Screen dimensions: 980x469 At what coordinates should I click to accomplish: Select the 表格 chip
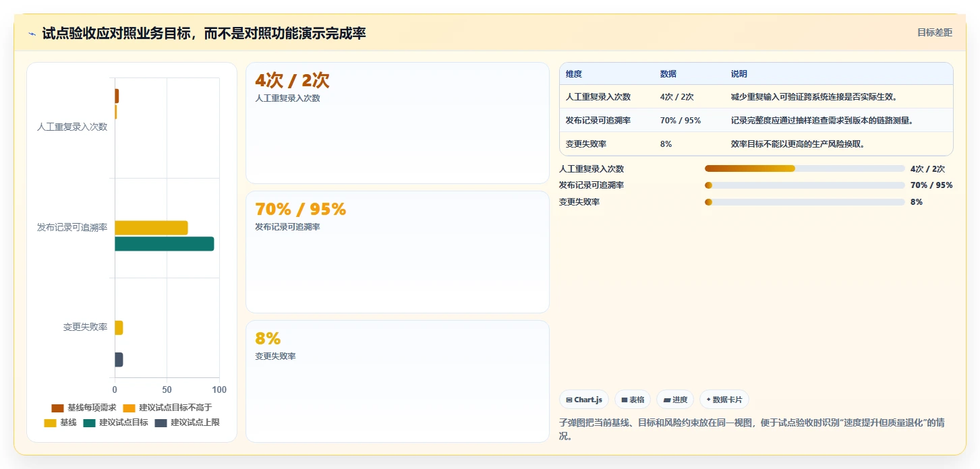coord(633,400)
